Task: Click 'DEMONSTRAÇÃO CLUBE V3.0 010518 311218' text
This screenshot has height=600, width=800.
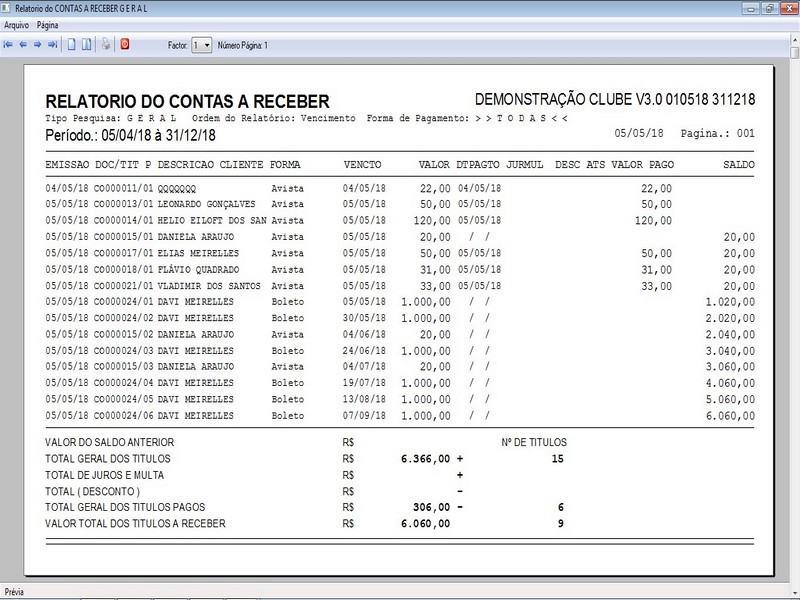Action: coord(615,99)
